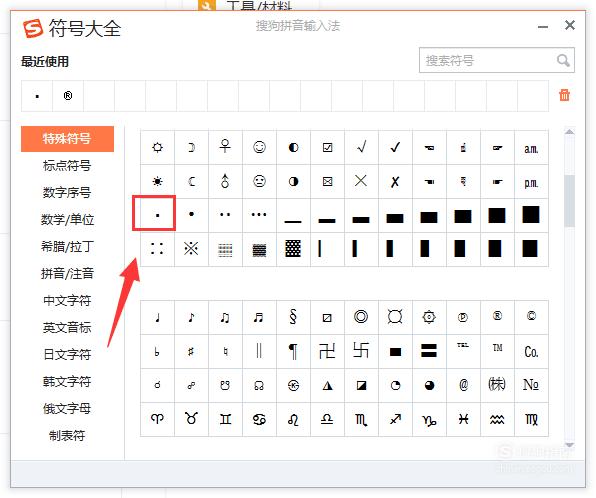
Task: Click the search magnifier icon
Action: [563, 60]
